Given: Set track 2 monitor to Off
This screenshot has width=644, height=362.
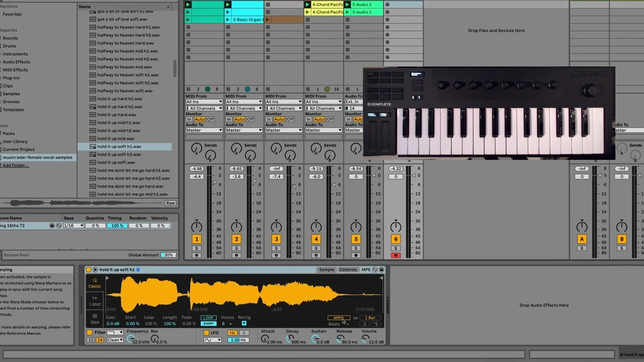Looking at the screenshot, I should click(251, 120).
